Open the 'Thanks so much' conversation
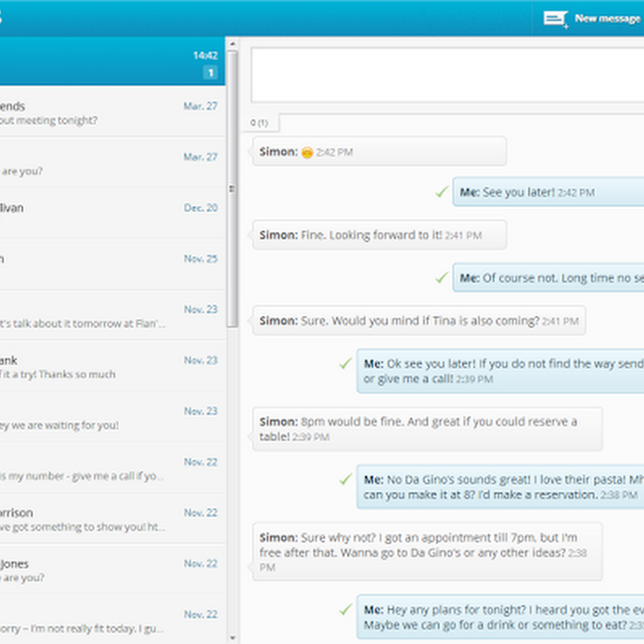 point(112,367)
